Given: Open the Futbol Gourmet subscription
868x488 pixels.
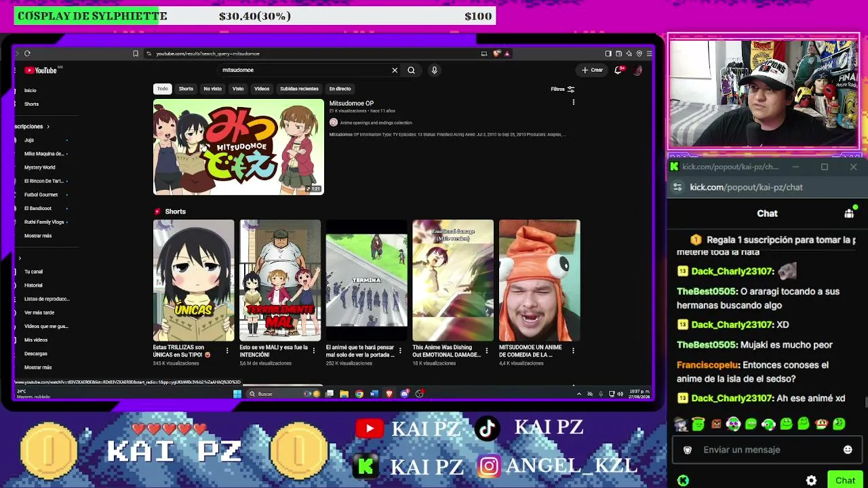Looking at the screenshot, I should 41,195.
